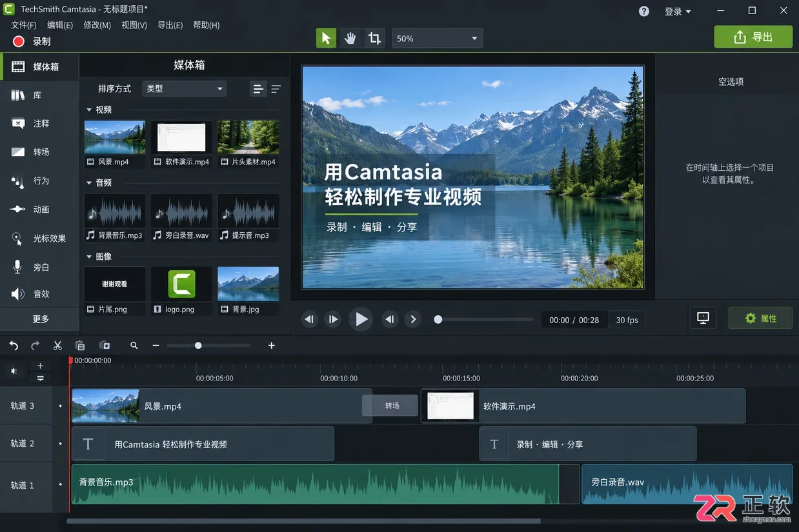Copy selection with the copy icon

pyautogui.click(x=80, y=346)
